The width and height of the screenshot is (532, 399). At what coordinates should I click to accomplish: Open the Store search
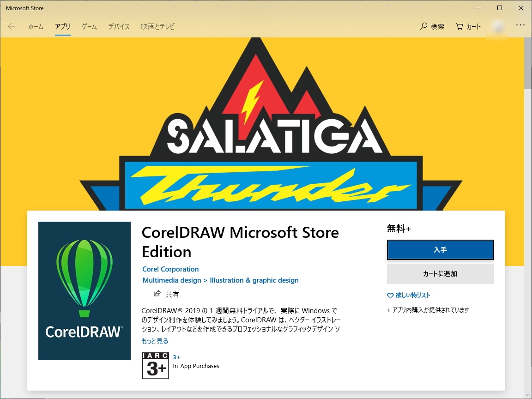pyautogui.click(x=432, y=26)
